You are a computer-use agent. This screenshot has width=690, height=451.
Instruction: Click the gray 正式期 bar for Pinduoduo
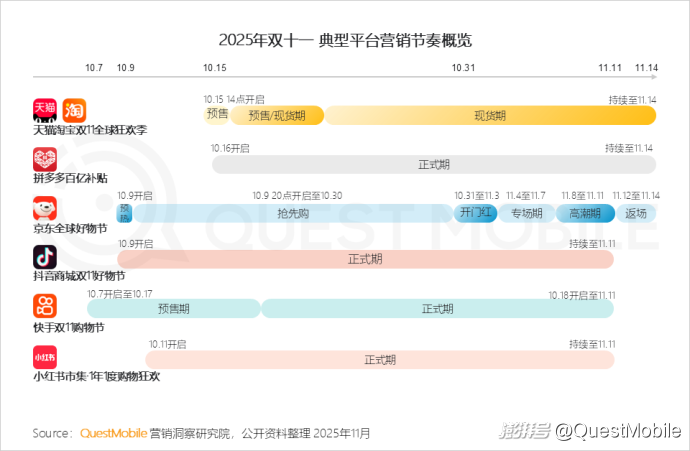pos(433,164)
